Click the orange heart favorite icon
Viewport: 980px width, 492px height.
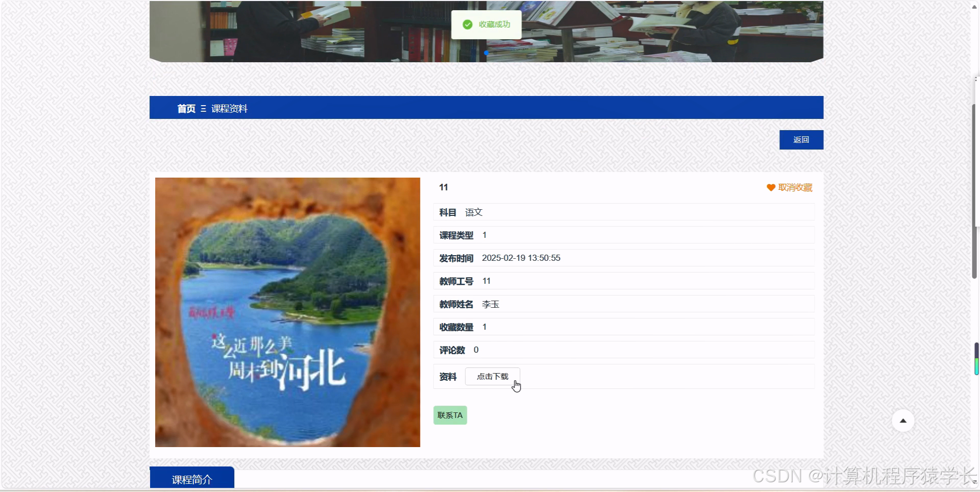(770, 187)
